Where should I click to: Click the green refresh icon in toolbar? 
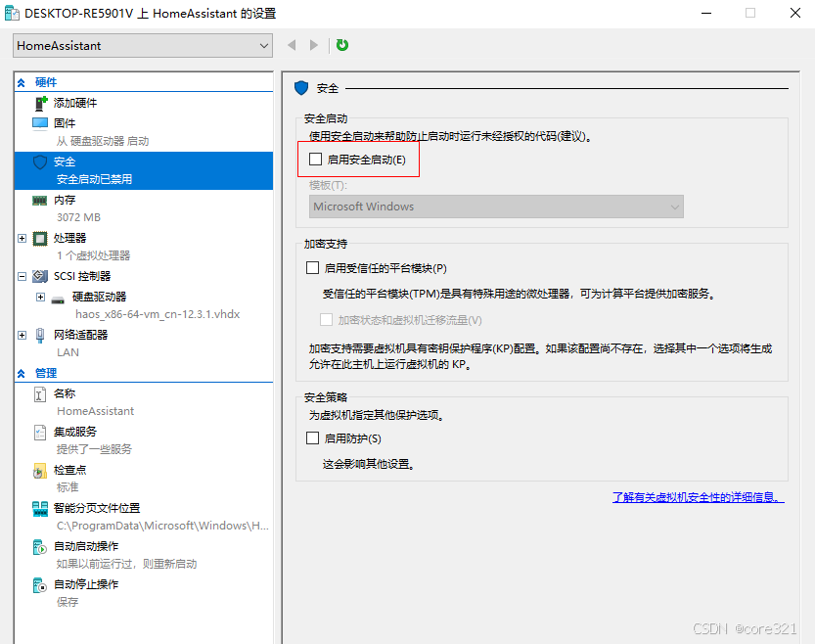[x=342, y=45]
